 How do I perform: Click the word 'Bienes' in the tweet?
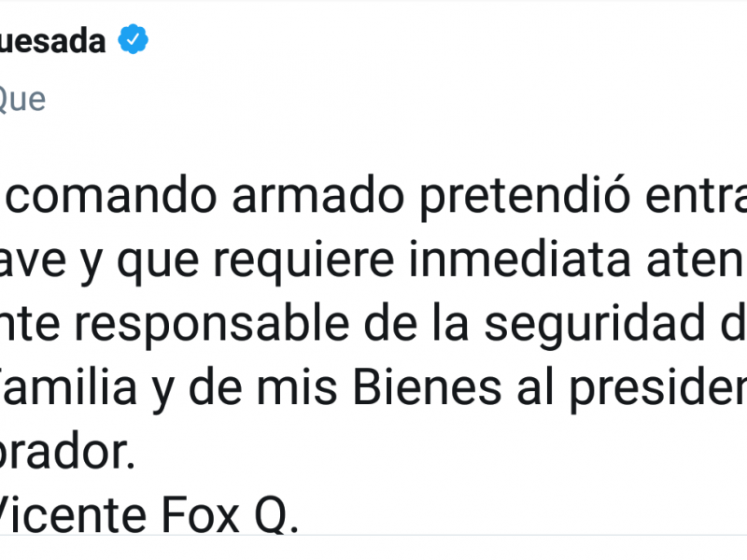click(427, 387)
